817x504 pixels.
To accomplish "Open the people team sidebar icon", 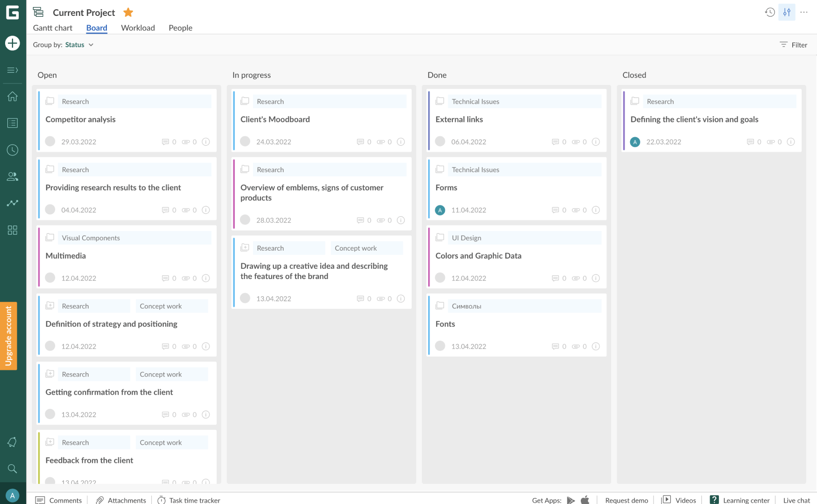I will coord(13,176).
